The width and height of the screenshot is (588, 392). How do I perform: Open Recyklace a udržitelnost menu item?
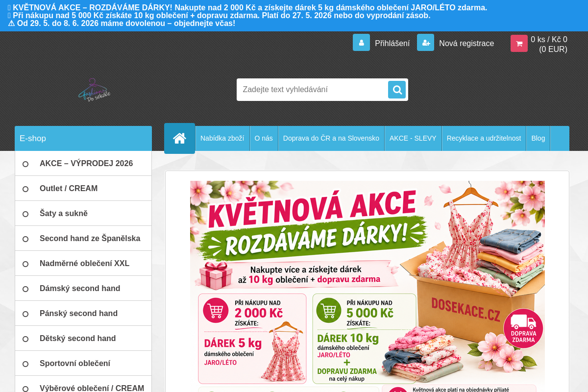[484, 138]
